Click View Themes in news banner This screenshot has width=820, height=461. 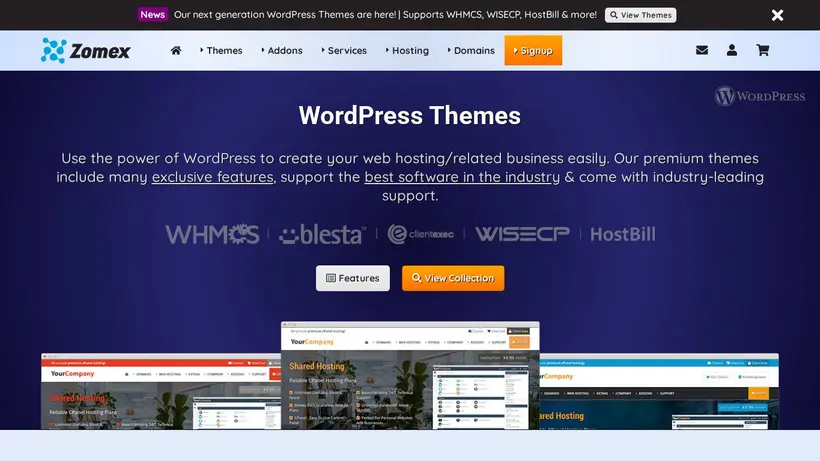click(640, 15)
